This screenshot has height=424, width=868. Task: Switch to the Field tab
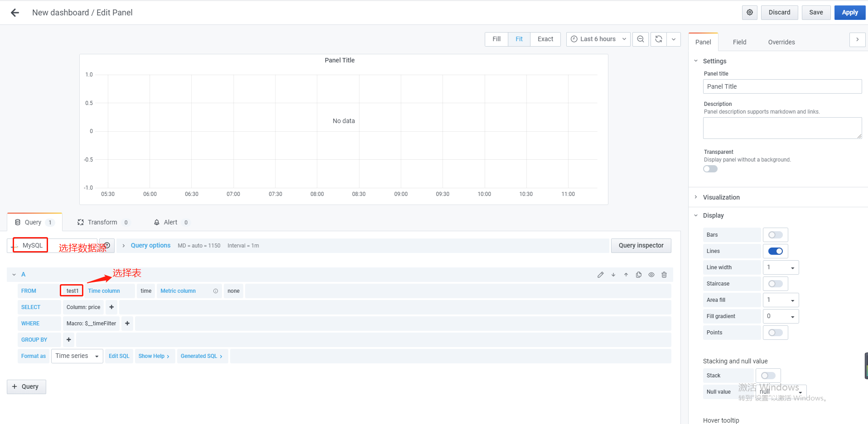[x=739, y=42]
